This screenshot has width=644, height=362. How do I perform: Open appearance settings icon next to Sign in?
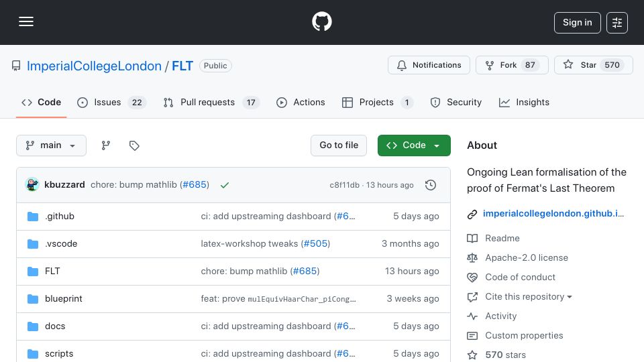(617, 23)
